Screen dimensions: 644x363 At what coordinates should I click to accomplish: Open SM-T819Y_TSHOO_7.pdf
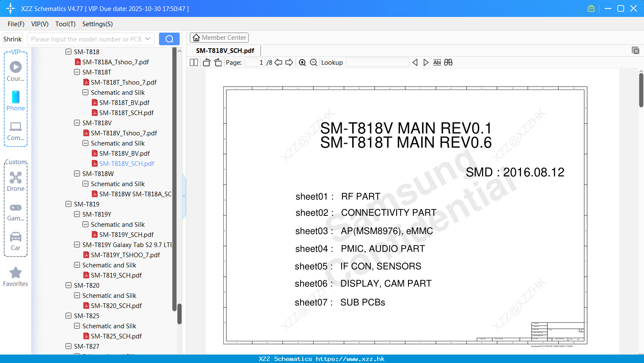click(125, 255)
